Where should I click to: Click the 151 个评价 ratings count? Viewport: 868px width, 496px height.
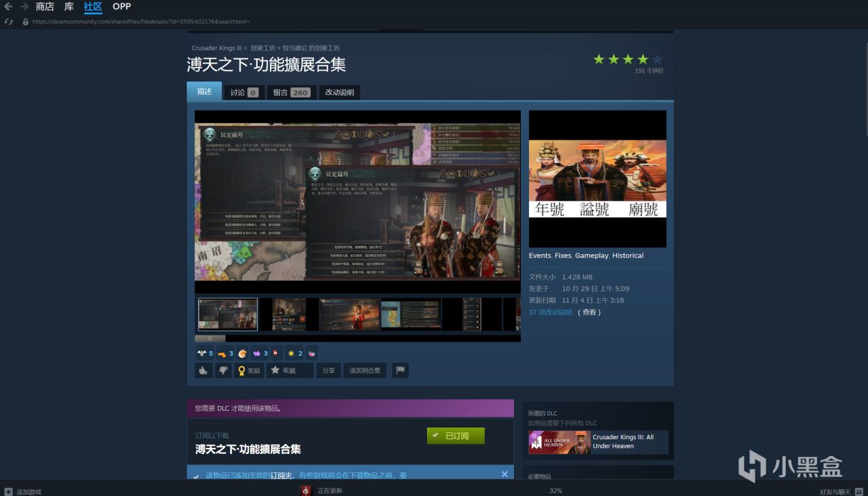click(649, 71)
